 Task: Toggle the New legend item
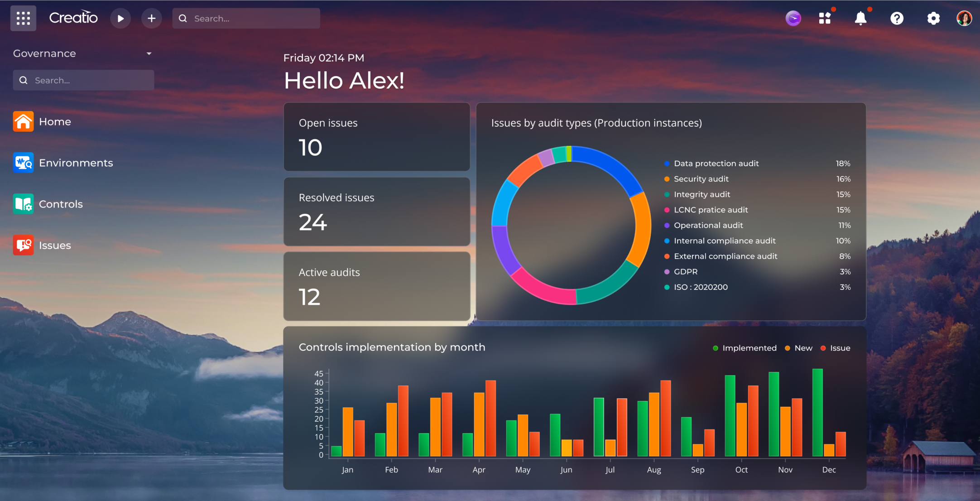pos(798,348)
